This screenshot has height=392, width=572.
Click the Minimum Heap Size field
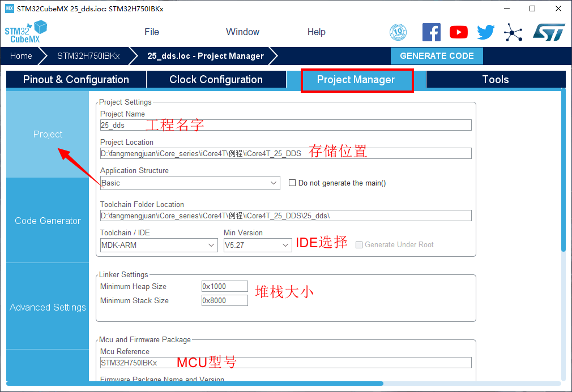pos(224,286)
